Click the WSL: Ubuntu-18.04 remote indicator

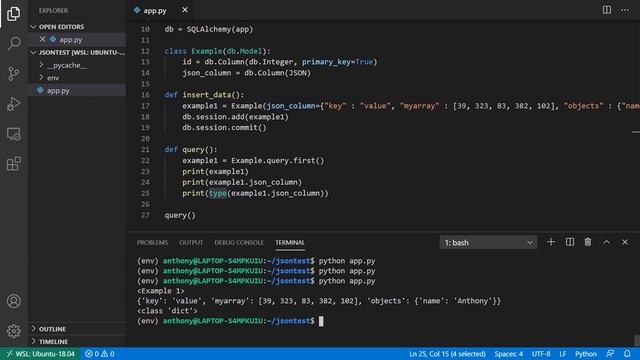(x=40, y=354)
